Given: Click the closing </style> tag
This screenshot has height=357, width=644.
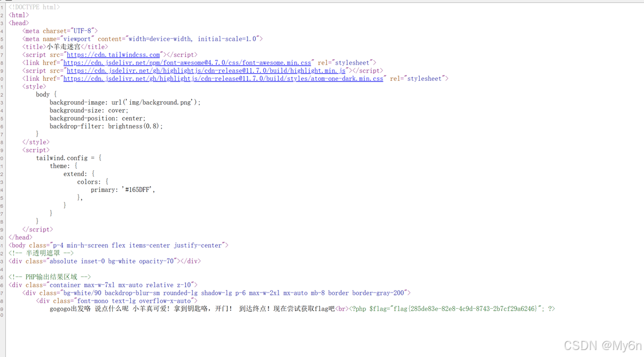Looking at the screenshot, I should click(x=35, y=142).
